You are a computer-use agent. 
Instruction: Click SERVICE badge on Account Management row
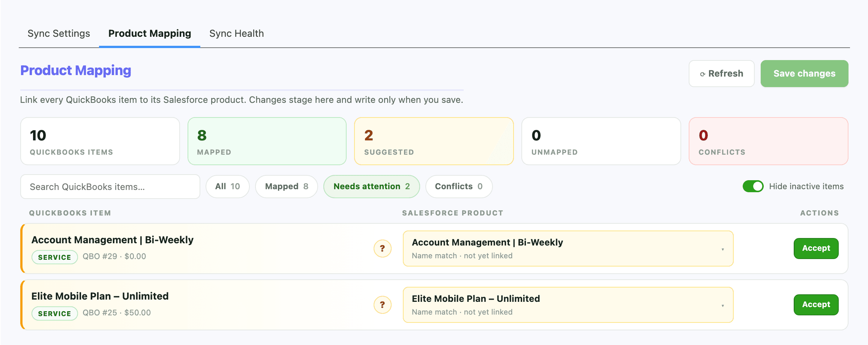pyautogui.click(x=55, y=257)
